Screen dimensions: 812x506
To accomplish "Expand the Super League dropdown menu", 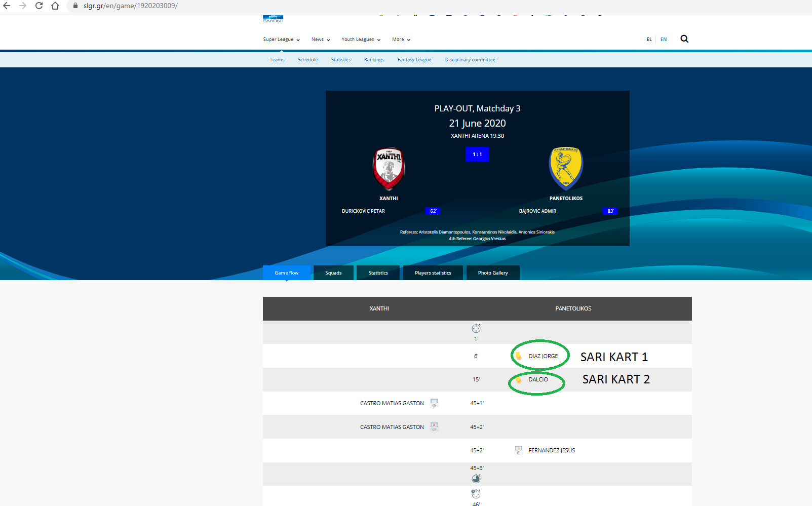I will click(281, 40).
